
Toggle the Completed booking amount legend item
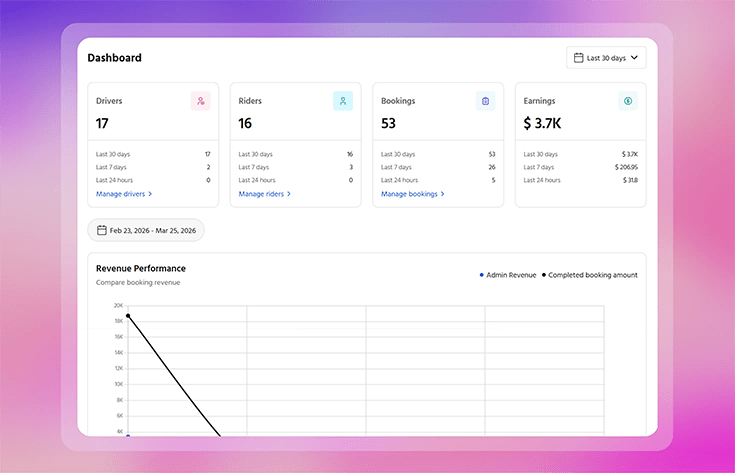pos(590,275)
